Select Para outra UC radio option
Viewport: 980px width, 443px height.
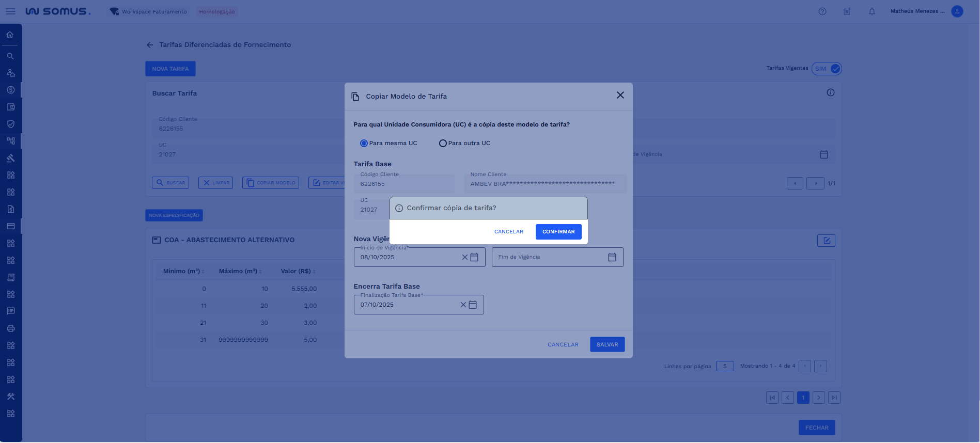tap(443, 144)
